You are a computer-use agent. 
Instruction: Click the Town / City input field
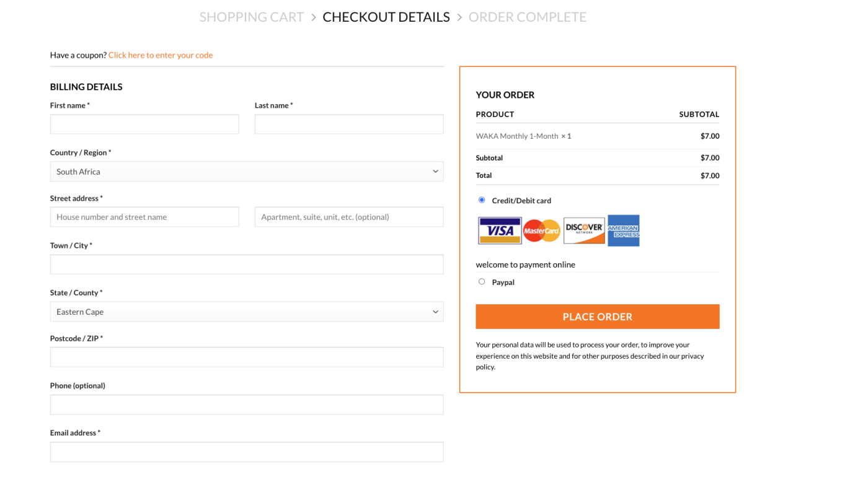(x=247, y=265)
